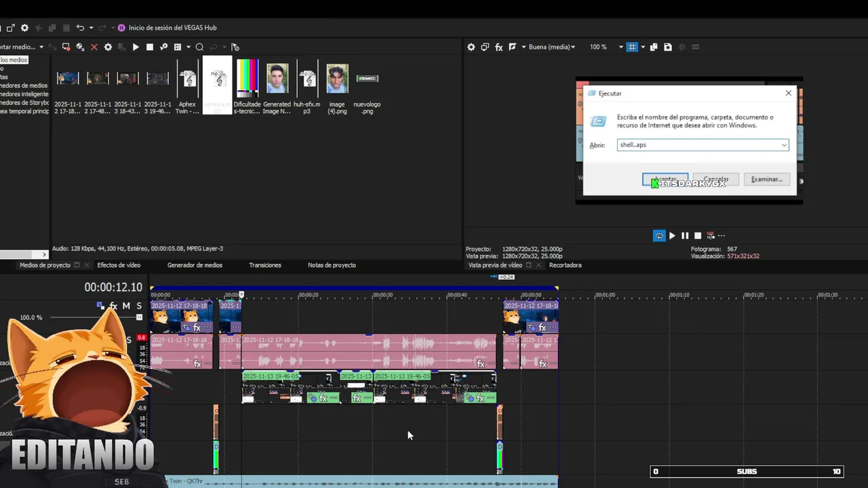Screen dimensions: 868x488
Task: Open video output FX icon in preview
Action: (x=499, y=47)
